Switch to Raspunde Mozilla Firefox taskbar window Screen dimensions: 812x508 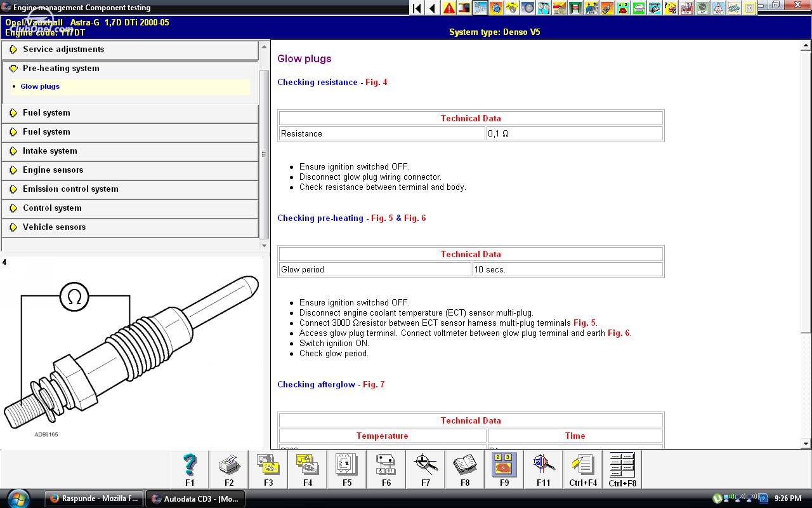tap(94, 498)
